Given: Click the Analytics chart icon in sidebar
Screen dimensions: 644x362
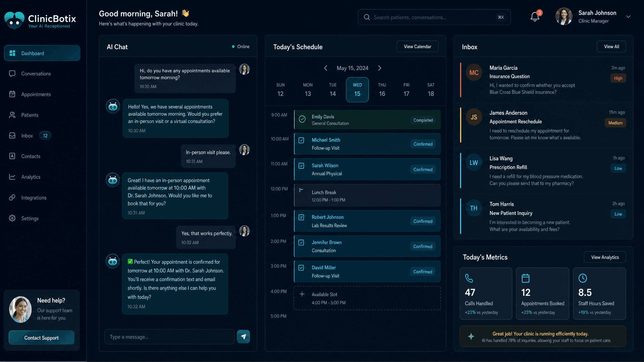Looking at the screenshot, I should point(12,177).
